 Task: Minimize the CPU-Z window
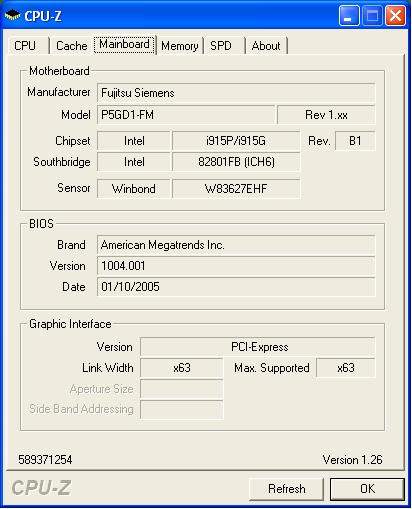coord(349,16)
